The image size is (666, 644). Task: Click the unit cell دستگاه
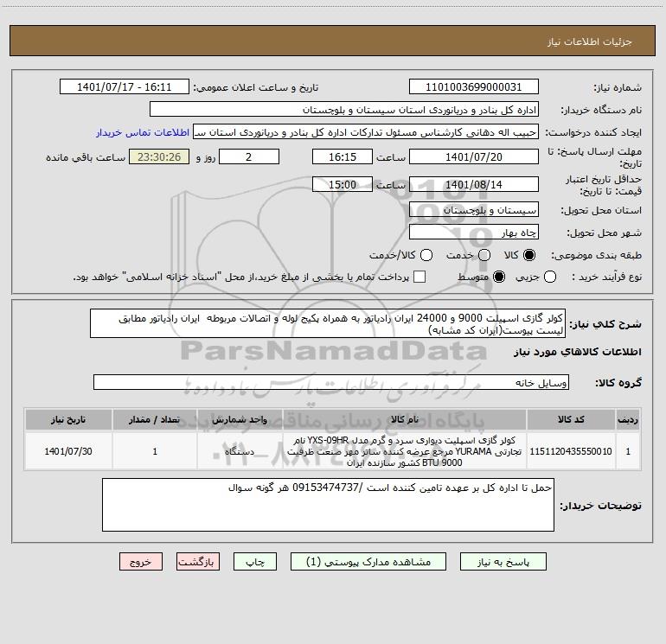tap(240, 451)
